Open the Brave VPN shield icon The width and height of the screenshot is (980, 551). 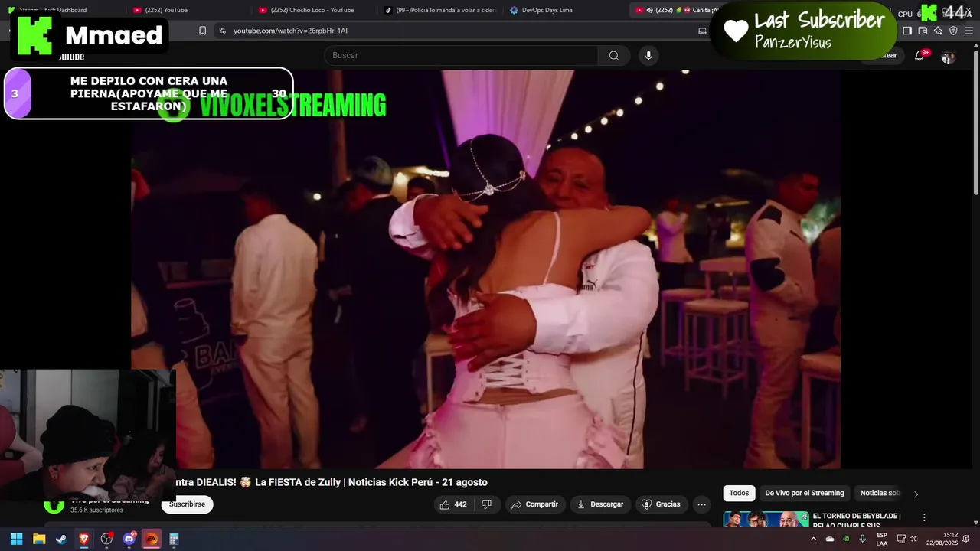(953, 31)
